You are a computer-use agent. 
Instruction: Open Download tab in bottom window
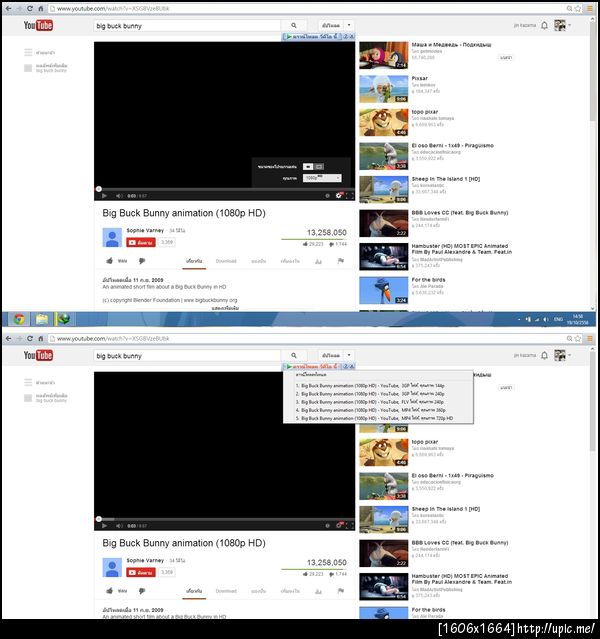pos(226,591)
